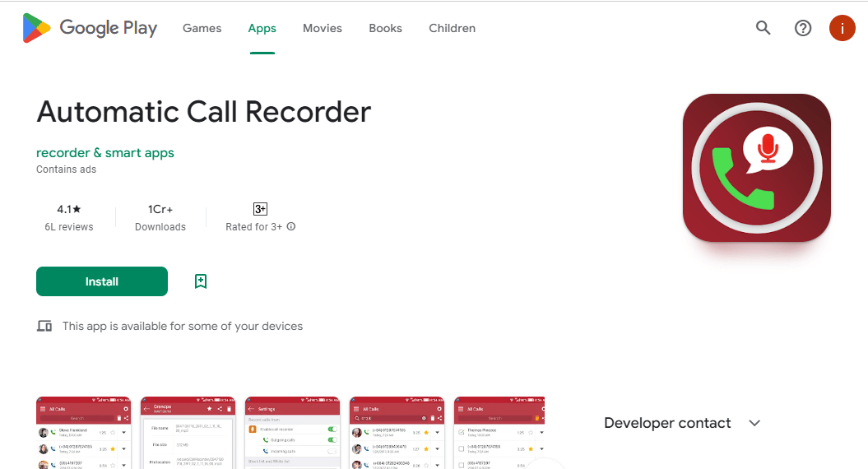
Task: Open the Google Play logo home link
Action: (90, 28)
